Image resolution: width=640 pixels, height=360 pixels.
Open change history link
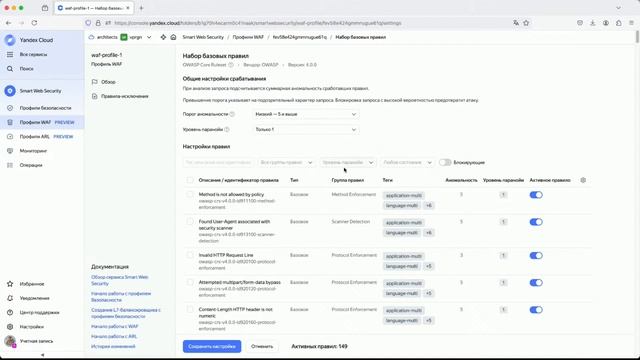(113, 347)
